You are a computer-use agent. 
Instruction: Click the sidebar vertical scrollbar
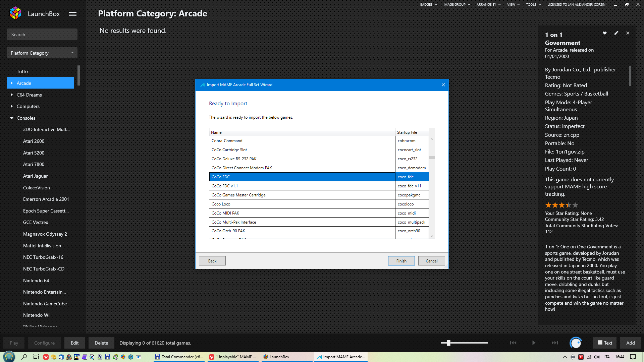(x=78, y=75)
